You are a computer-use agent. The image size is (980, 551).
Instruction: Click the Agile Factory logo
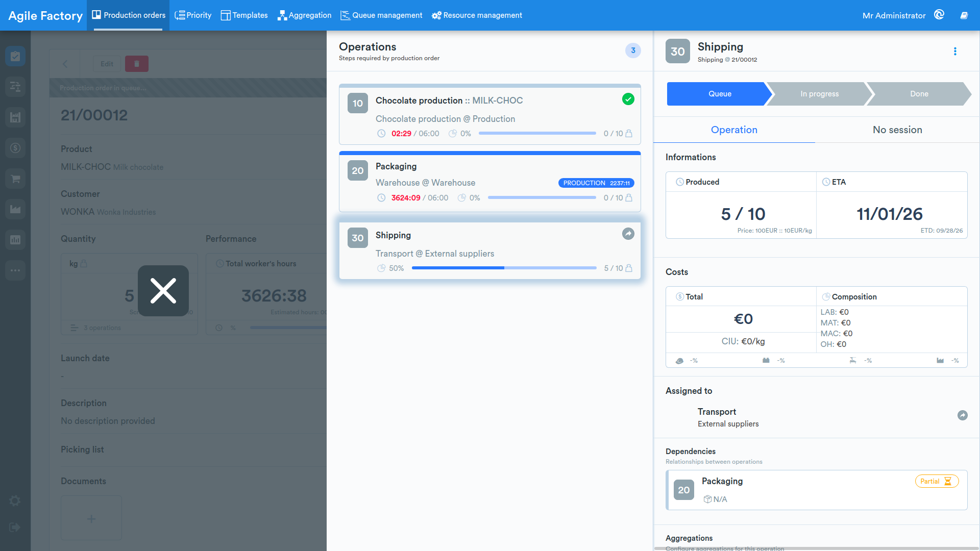click(x=45, y=15)
